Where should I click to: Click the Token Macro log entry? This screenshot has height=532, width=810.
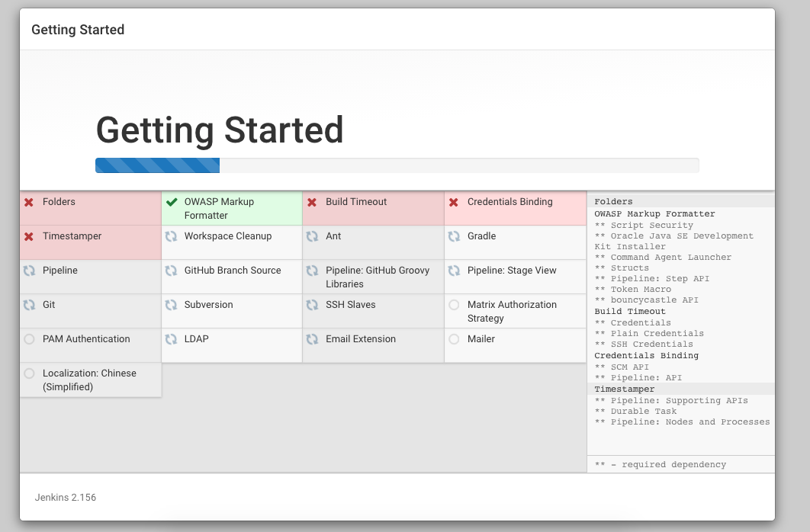[633, 290]
